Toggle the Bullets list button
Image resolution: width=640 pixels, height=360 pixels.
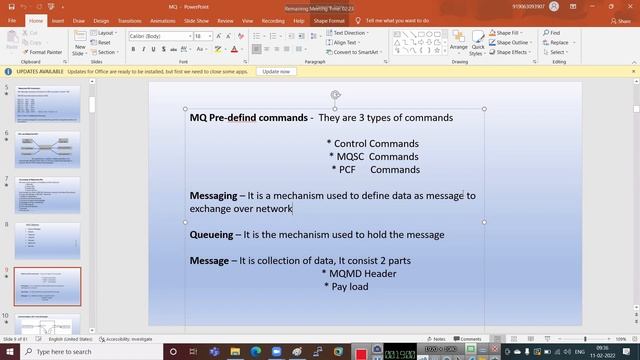click(x=256, y=36)
